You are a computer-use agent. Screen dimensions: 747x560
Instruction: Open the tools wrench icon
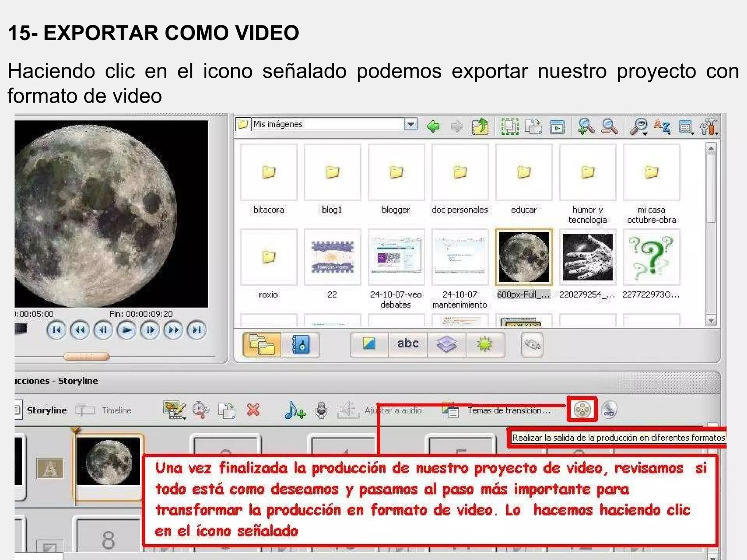[709, 127]
